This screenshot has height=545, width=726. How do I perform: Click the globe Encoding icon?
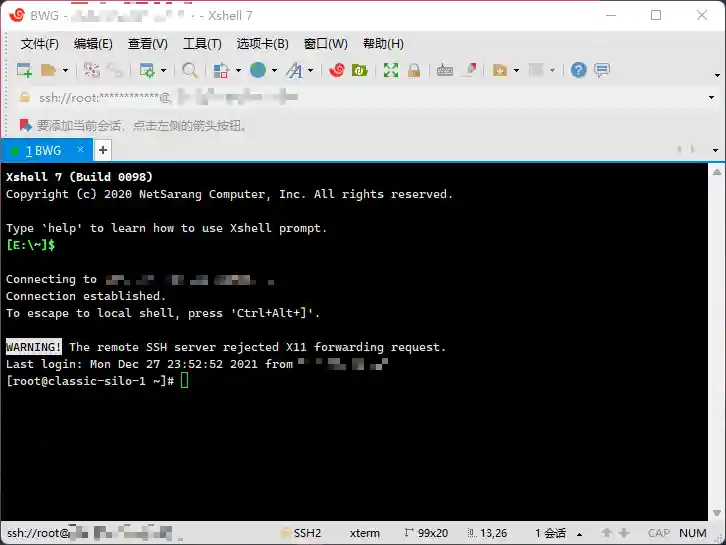[x=258, y=70]
